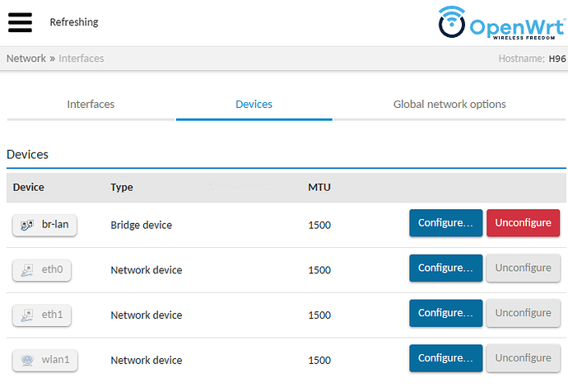Click the wlan1 MTU value 1500
This screenshot has width=568, height=392.
click(x=319, y=361)
